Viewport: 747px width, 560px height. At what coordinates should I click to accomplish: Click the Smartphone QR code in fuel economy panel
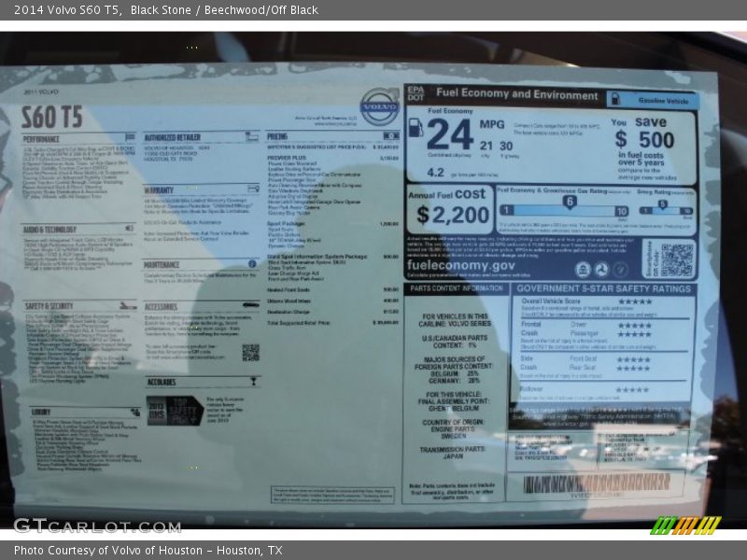click(677, 259)
